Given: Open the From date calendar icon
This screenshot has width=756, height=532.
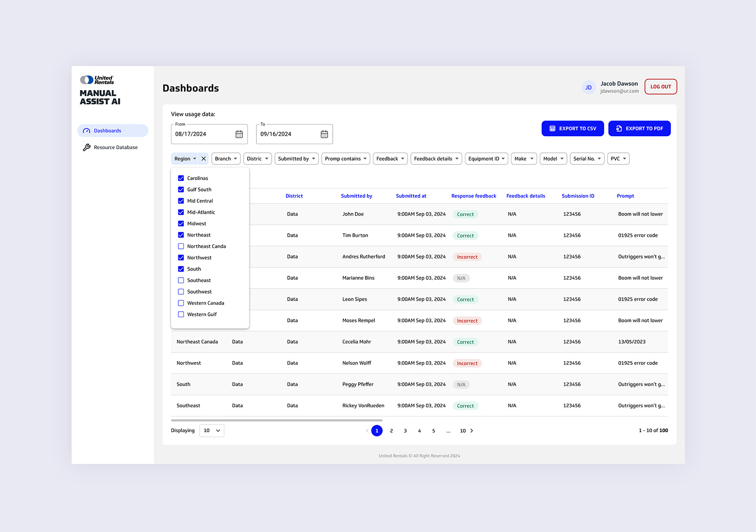Looking at the screenshot, I should click(239, 134).
